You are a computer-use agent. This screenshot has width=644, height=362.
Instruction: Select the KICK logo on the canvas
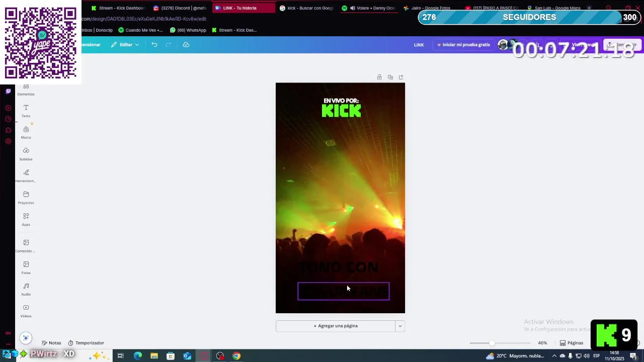point(341,111)
